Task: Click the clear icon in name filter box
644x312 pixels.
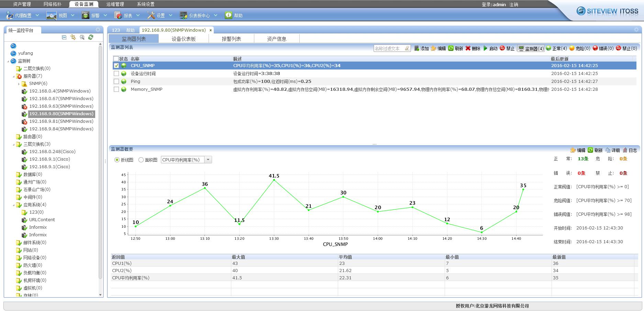Action: (x=407, y=49)
